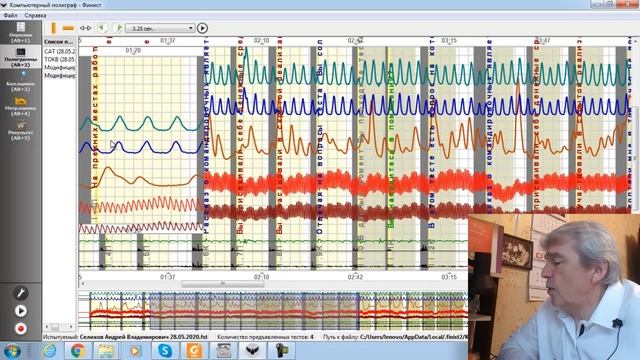Open the Справка menu
Image resolution: width=640 pixels, height=360 pixels.
[x=35, y=16]
